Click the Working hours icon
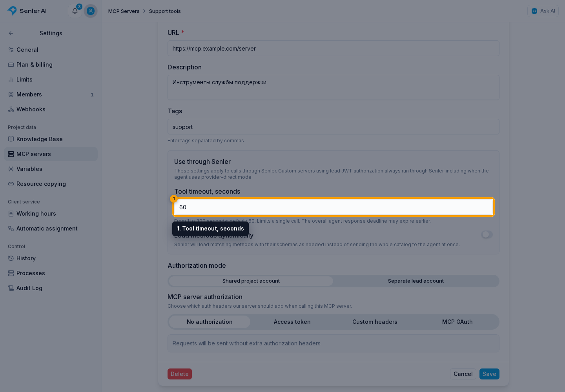The image size is (565, 392). (11, 214)
